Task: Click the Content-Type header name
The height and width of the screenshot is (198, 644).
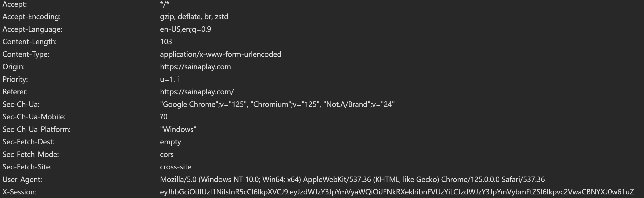Action: pyautogui.click(x=26, y=54)
